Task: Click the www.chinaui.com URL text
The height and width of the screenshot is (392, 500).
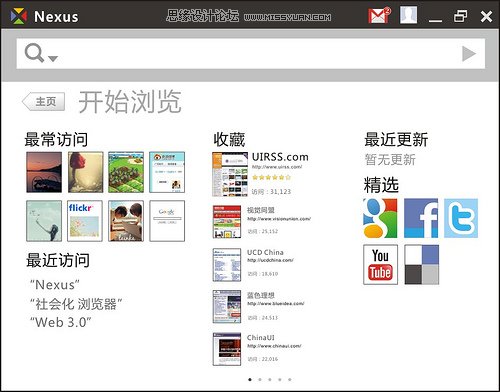Action: (274, 346)
